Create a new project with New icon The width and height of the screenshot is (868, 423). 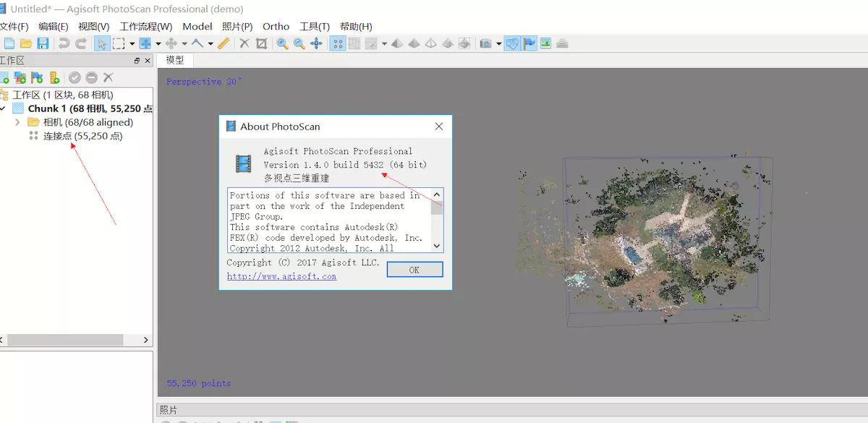9,43
